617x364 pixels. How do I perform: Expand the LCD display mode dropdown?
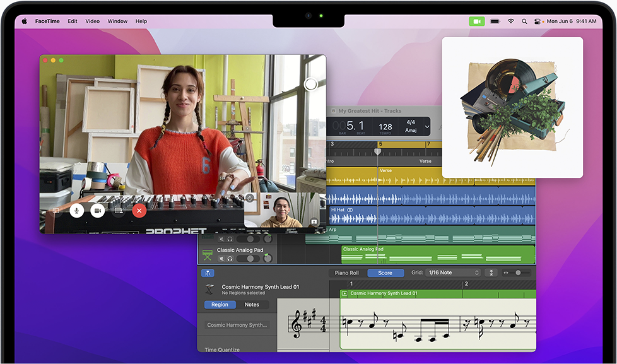[427, 127]
